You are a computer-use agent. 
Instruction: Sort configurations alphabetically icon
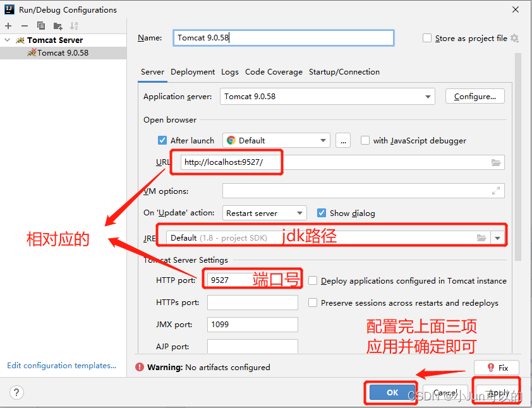(74, 26)
